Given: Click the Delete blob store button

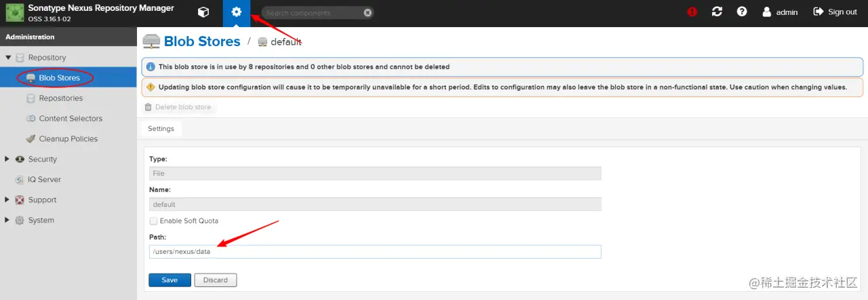Looking at the screenshot, I should click(178, 107).
